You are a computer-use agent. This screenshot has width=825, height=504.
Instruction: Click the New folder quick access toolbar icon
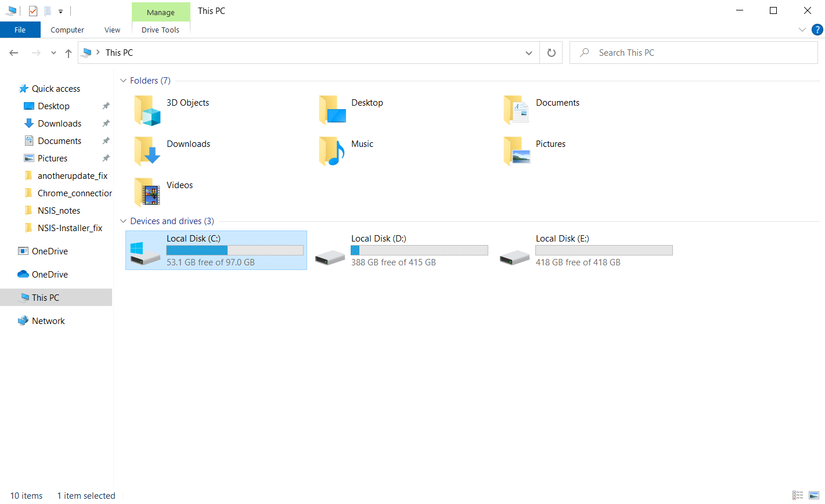48,10
